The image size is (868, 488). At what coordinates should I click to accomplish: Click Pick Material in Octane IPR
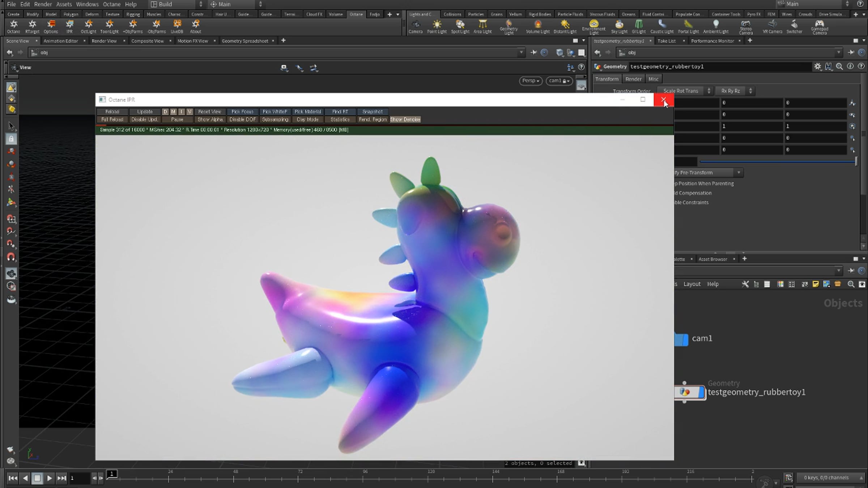tap(308, 112)
